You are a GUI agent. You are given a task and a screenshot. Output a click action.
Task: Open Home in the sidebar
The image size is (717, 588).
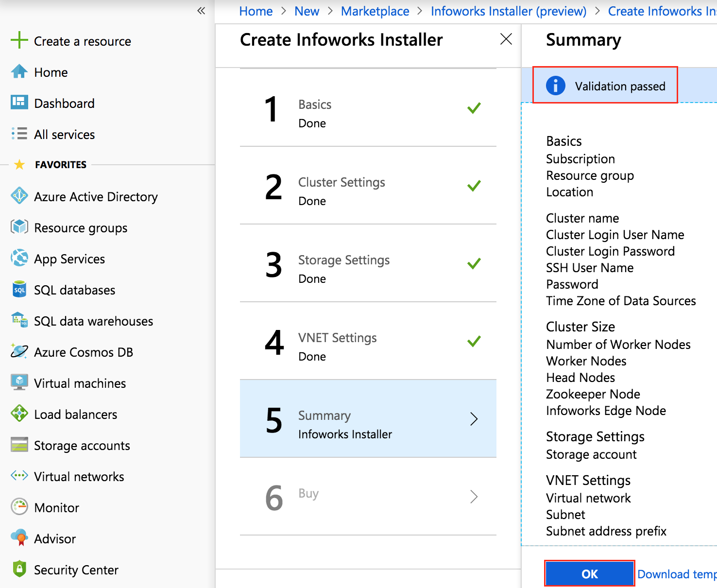tap(51, 72)
